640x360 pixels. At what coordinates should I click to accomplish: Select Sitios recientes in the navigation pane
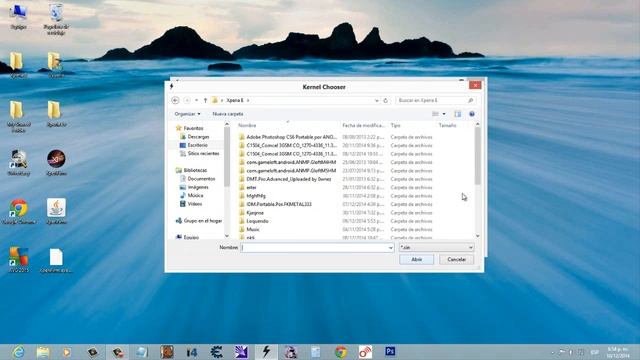(x=203, y=153)
